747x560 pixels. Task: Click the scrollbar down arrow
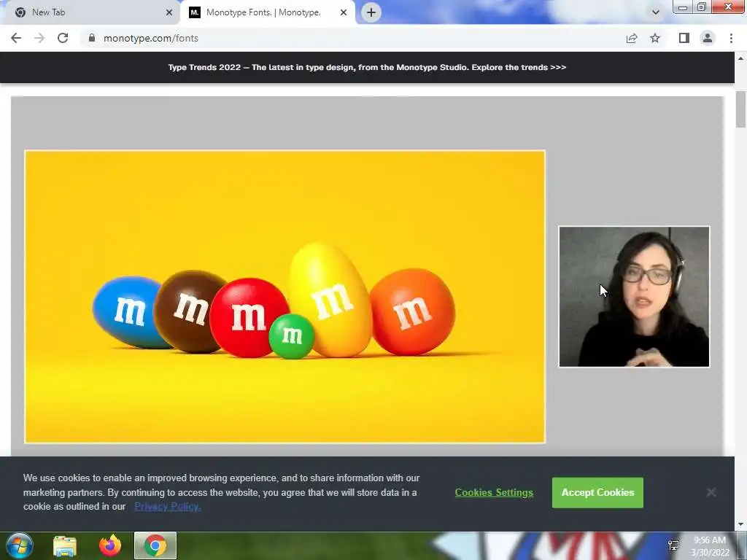(x=740, y=525)
